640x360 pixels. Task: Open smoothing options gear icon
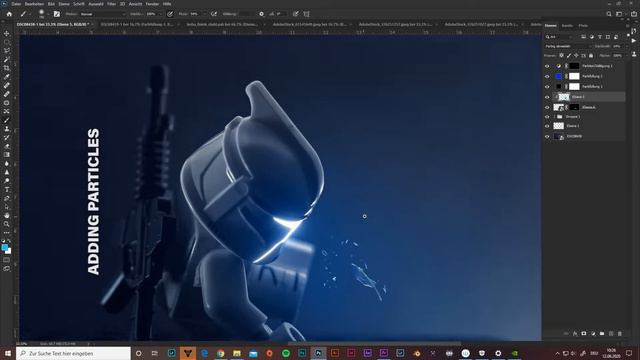point(261,14)
